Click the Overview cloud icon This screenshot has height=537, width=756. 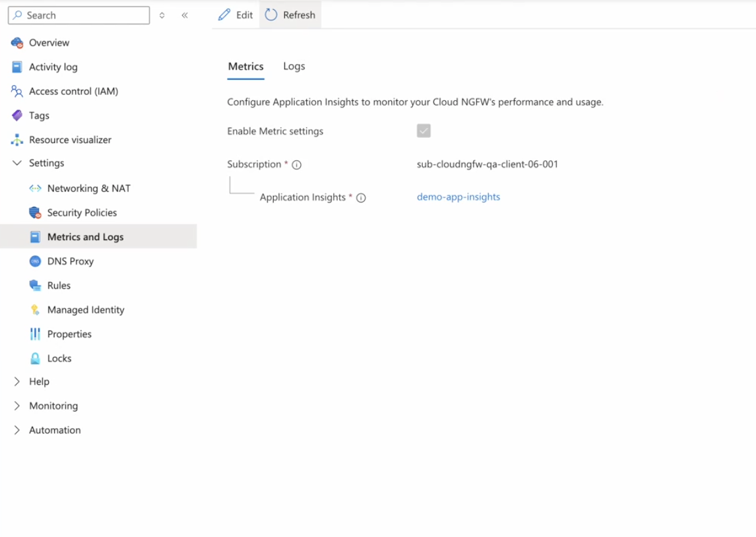point(17,43)
